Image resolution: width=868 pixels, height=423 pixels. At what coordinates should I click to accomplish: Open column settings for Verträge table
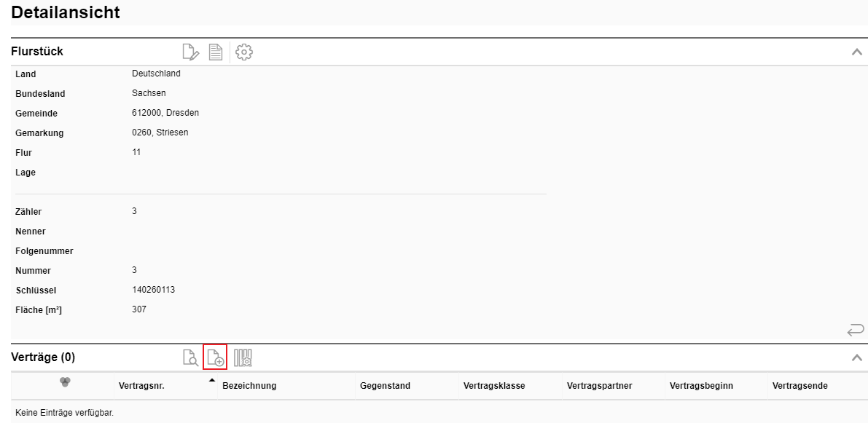243,357
